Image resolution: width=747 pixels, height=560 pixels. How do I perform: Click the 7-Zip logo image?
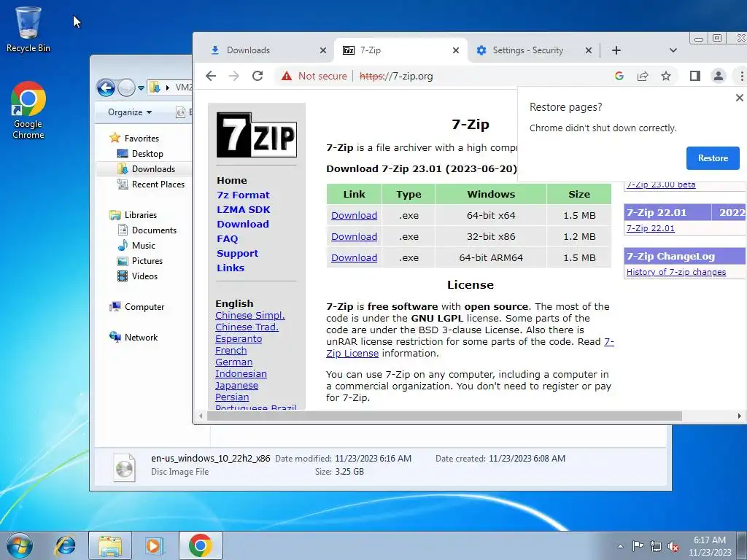click(x=256, y=135)
